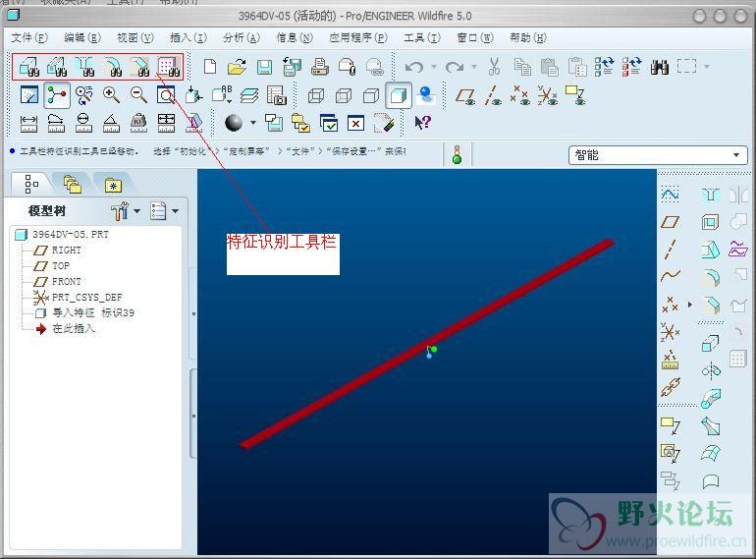
Task: Open the 插入(I) menu
Action: 189,37
